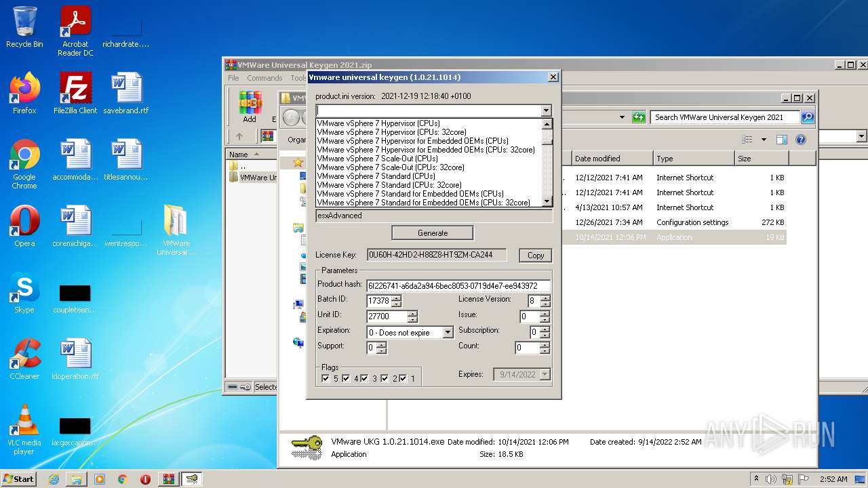Toggle flag 3 checkbox
The height and width of the screenshot is (488, 868).
click(x=364, y=378)
